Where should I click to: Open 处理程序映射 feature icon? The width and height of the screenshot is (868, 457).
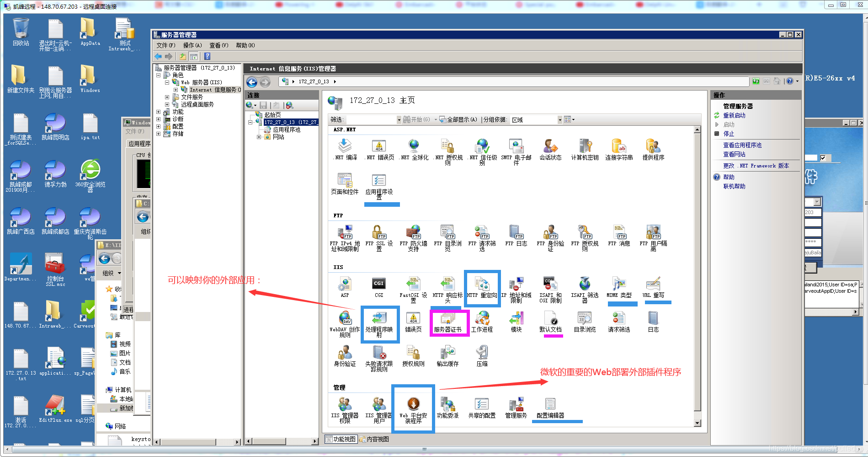coord(379,324)
